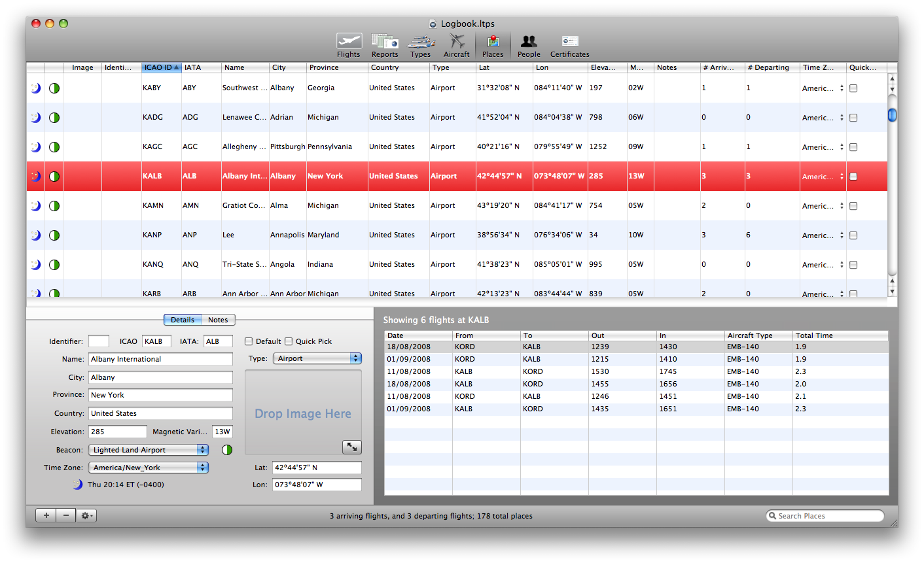Add a new place with plus button
Viewport: 924px width, 563px height.
pyautogui.click(x=46, y=515)
